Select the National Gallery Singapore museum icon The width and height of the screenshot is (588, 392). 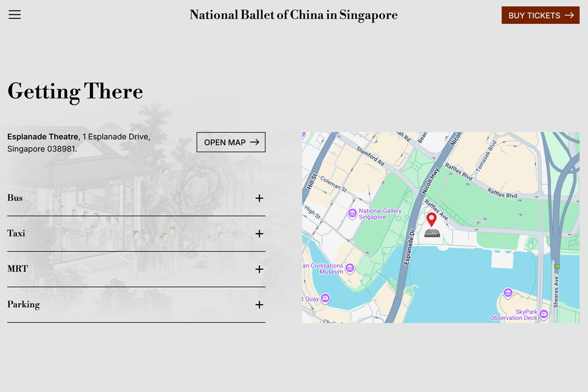click(353, 213)
